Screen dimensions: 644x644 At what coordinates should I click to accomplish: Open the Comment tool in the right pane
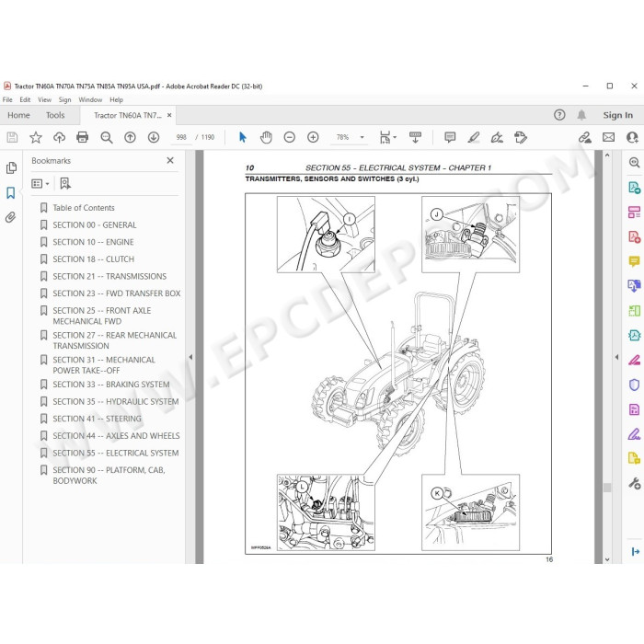coord(634,261)
